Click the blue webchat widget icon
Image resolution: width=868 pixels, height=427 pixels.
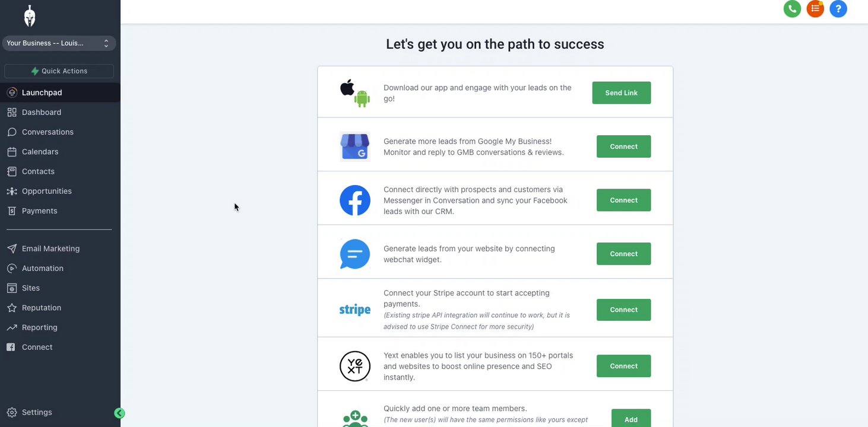click(355, 254)
